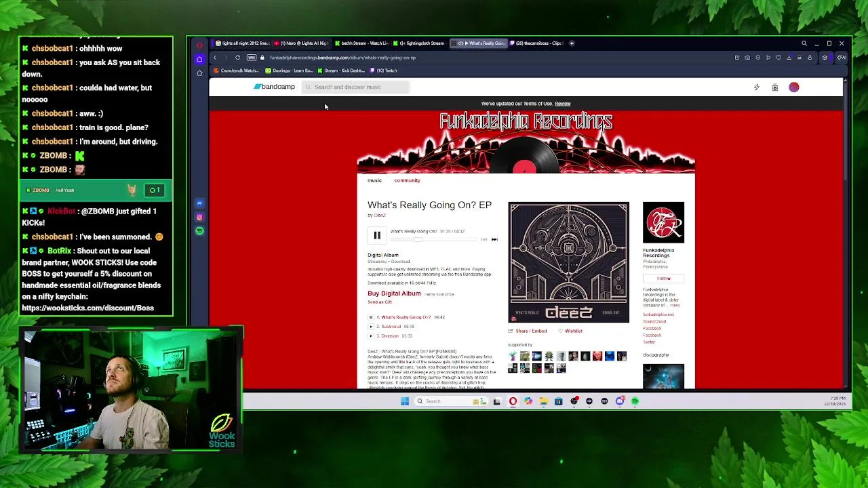Switch to bethh Stream tab
This screenshot has height=488, width=868.
pos(361,43)
